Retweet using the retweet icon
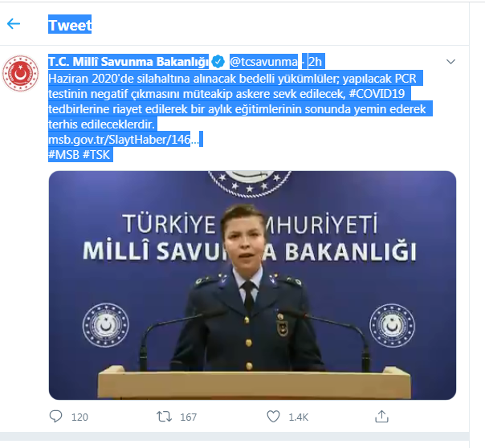 click(162, 417)
